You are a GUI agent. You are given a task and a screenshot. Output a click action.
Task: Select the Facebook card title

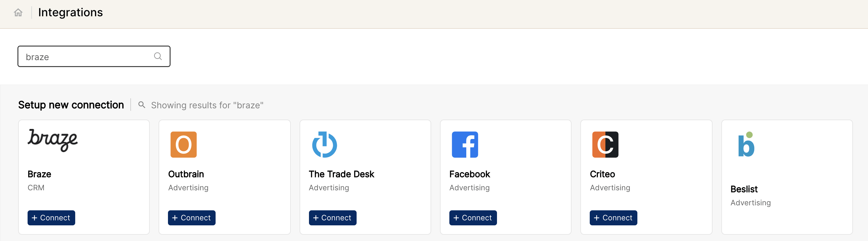[x=469, y=174]
